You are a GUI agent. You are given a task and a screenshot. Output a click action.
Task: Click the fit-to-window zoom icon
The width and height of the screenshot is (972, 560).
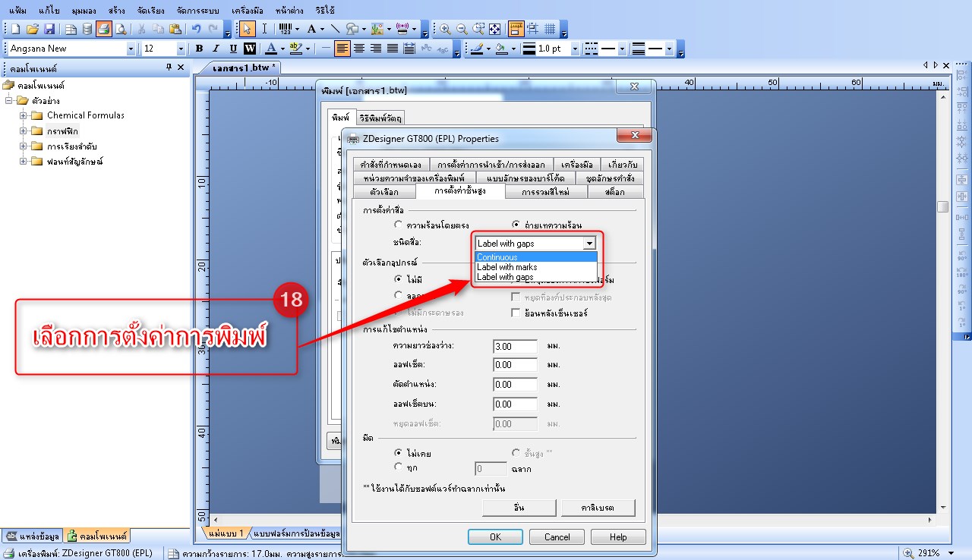click(495, 29)
